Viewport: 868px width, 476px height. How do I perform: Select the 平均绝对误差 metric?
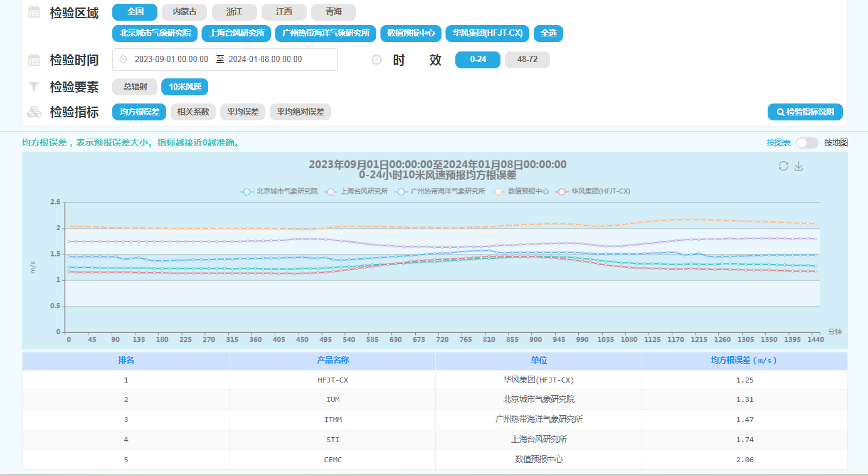click(300, 112)
